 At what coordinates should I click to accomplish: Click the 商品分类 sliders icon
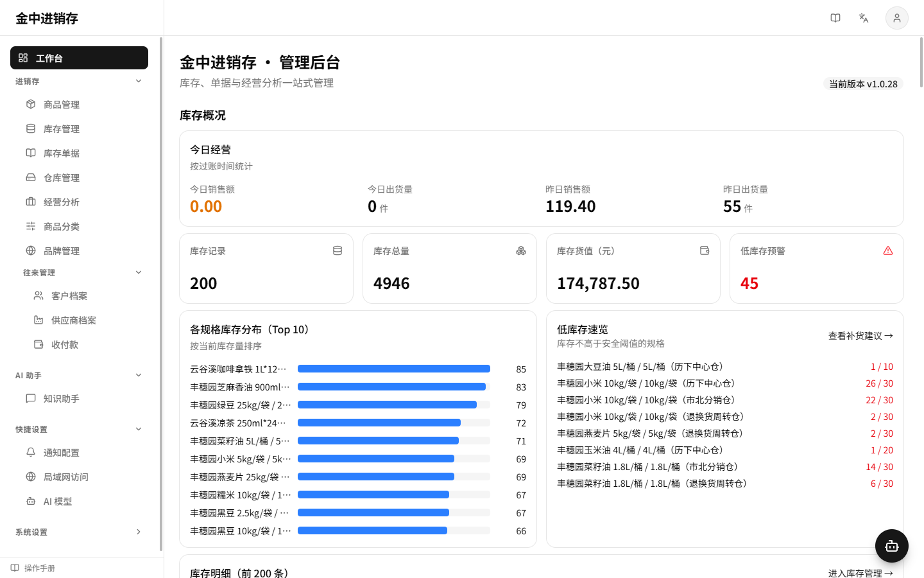[31, 226]
